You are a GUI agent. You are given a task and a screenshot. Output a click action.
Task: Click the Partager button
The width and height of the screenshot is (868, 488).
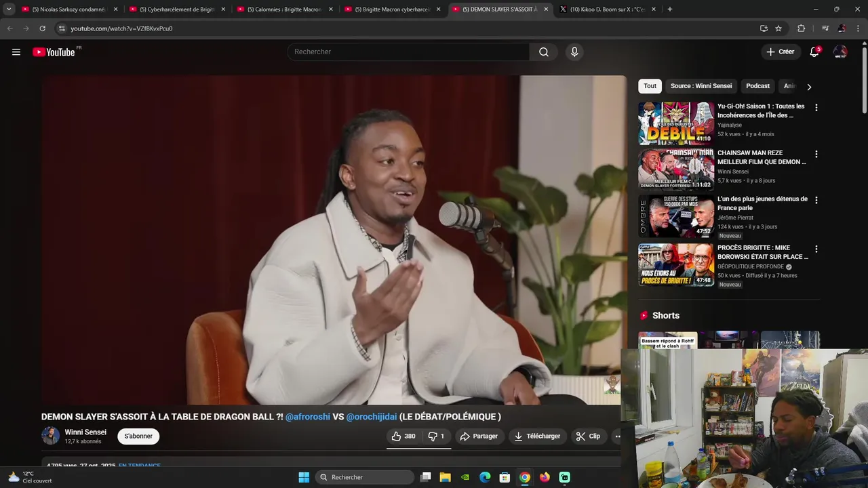tap(479, 436)
